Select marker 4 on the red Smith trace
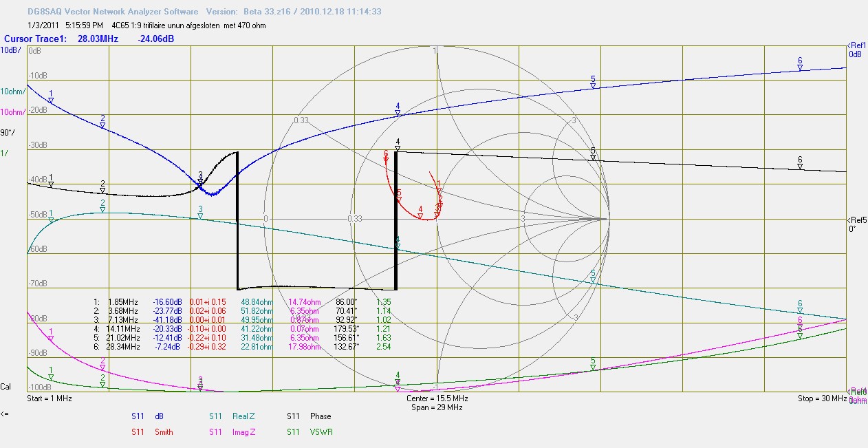 pos(420,213)
